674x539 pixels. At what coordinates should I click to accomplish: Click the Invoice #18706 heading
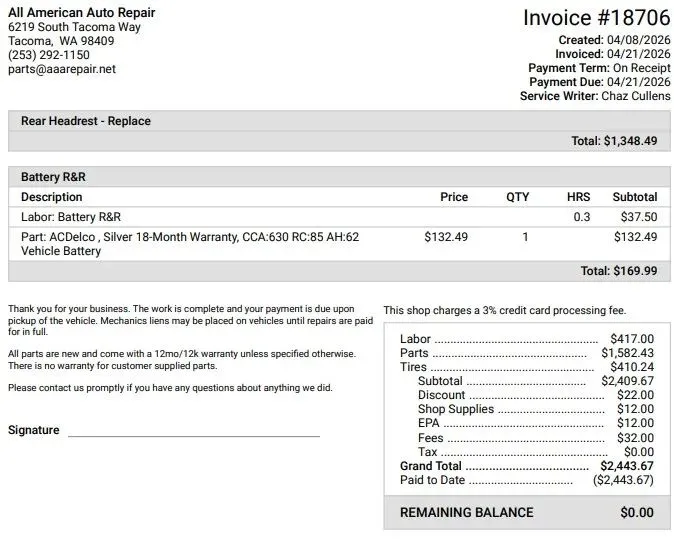[x=596, y=18]
